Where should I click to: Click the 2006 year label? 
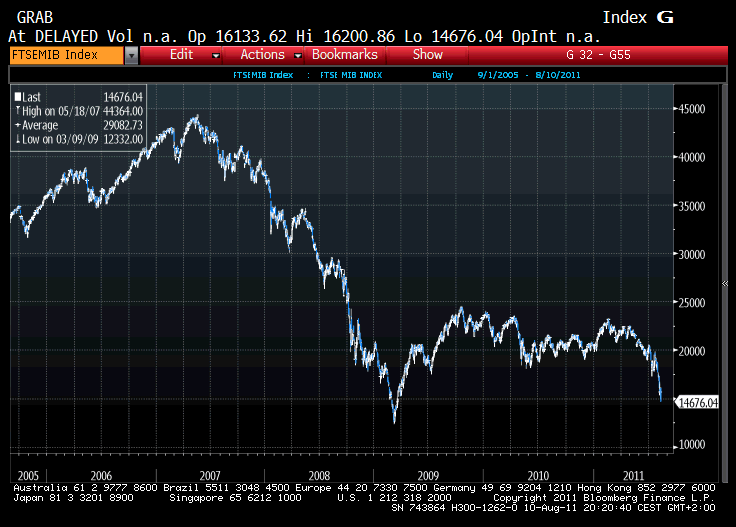101,475
